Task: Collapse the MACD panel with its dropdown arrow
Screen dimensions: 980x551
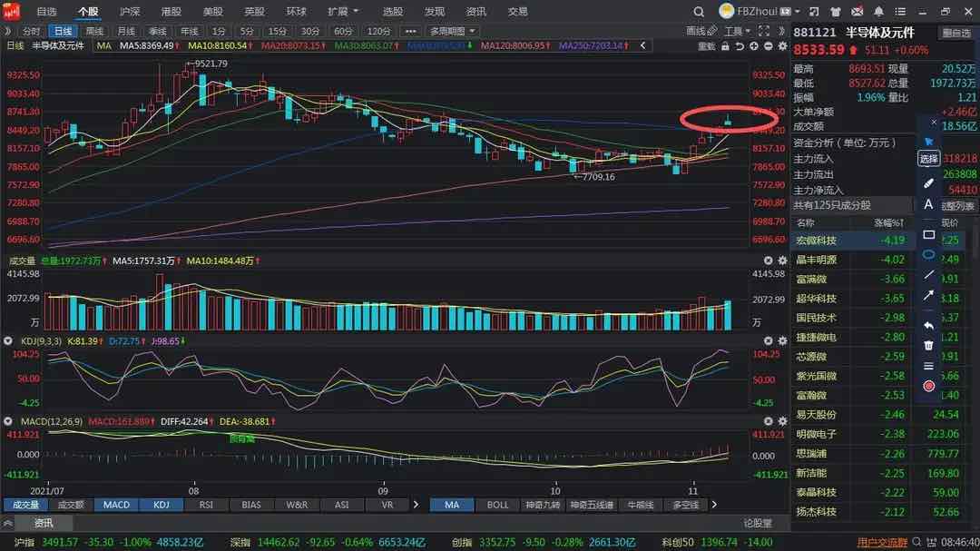Action: [x=8, y=421]
